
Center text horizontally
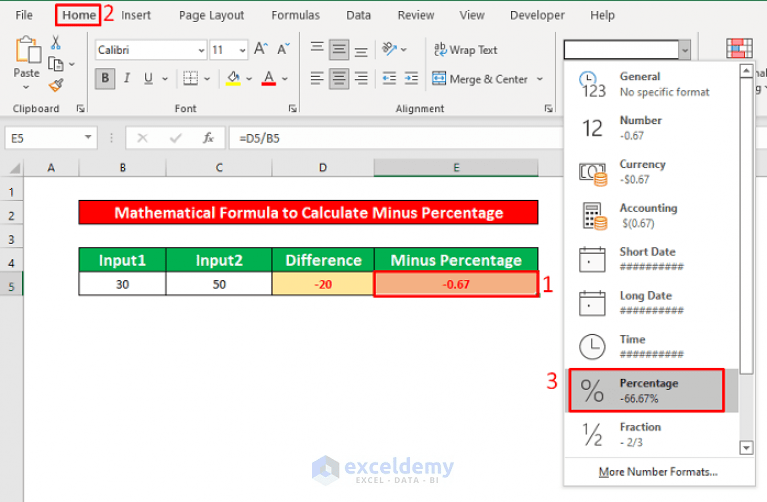339,78
